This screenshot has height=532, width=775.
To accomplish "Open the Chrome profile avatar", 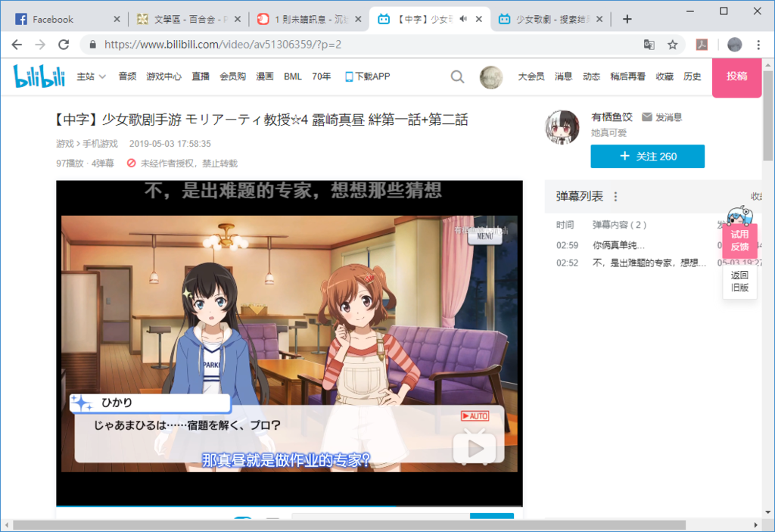I will pos(734,45).
